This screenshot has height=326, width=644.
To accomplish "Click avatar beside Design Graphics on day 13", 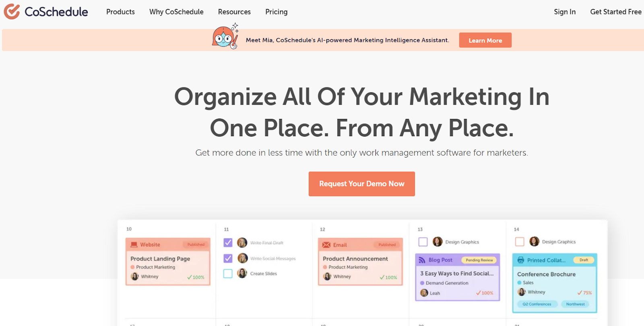I will click(x=438, y=242).
